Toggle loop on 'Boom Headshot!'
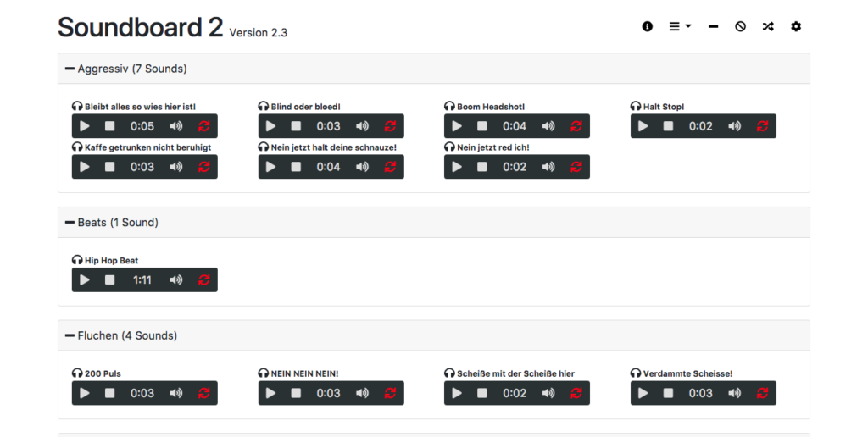 pos(576,126)
